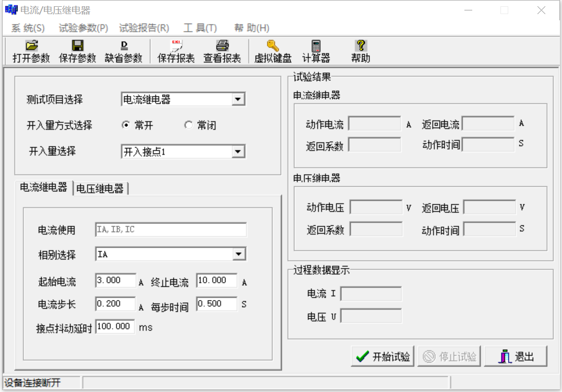
Task: View the report via 查看报表 icon
Action: click(222, 51)
